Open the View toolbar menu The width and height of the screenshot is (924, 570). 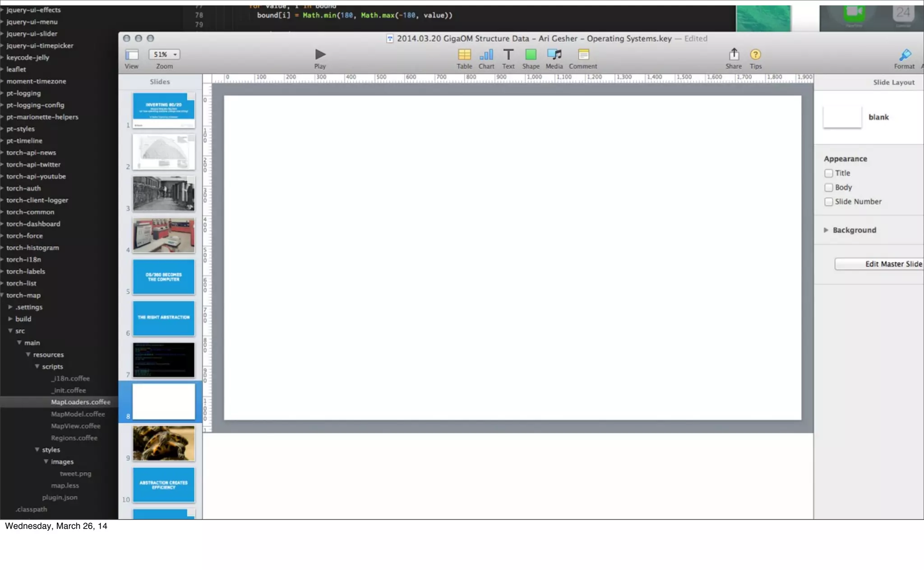click(x=132, y=55)
